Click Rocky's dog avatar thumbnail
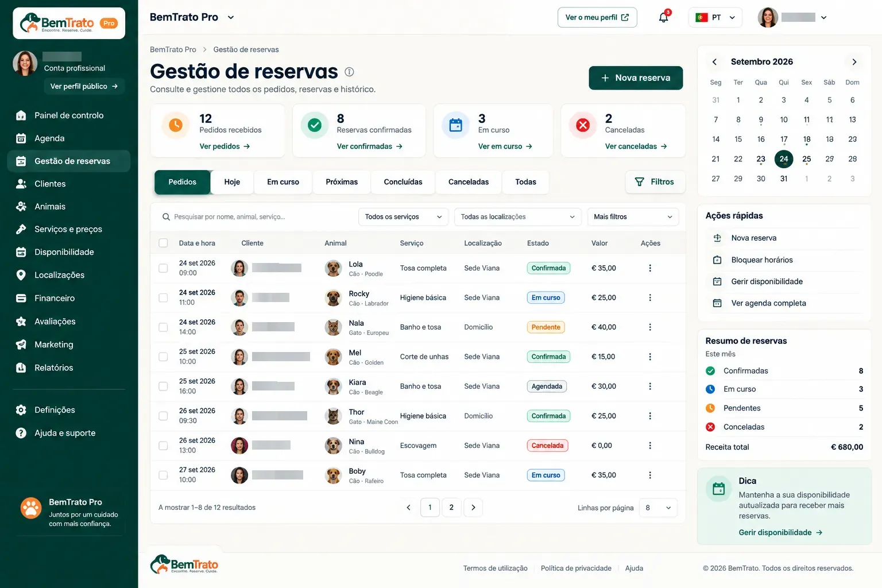Image resolution: width=882 pixels, height=588 pixels. click(x=333, y=297)
